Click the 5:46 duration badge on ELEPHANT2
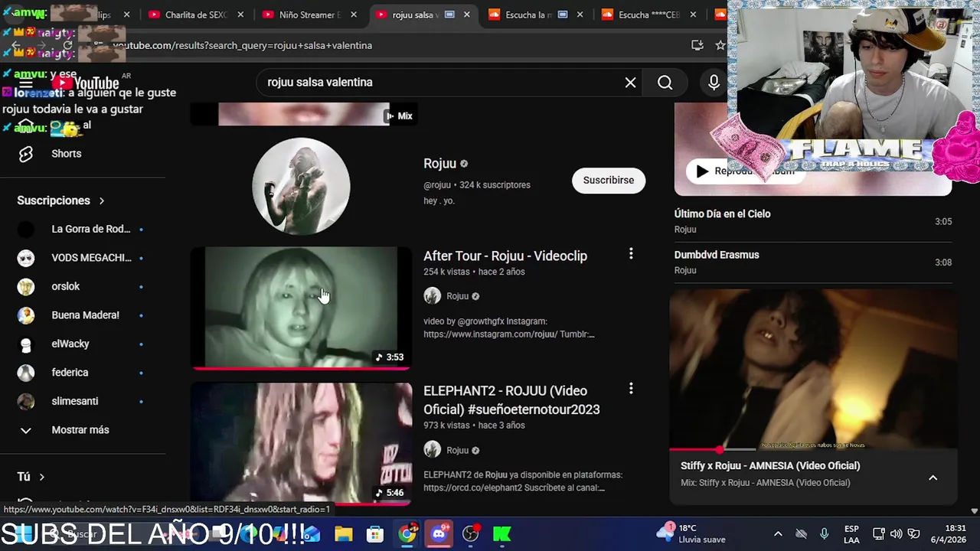This screenshot has height=551, width=980. pyautogui.click(x=389, y=492)
